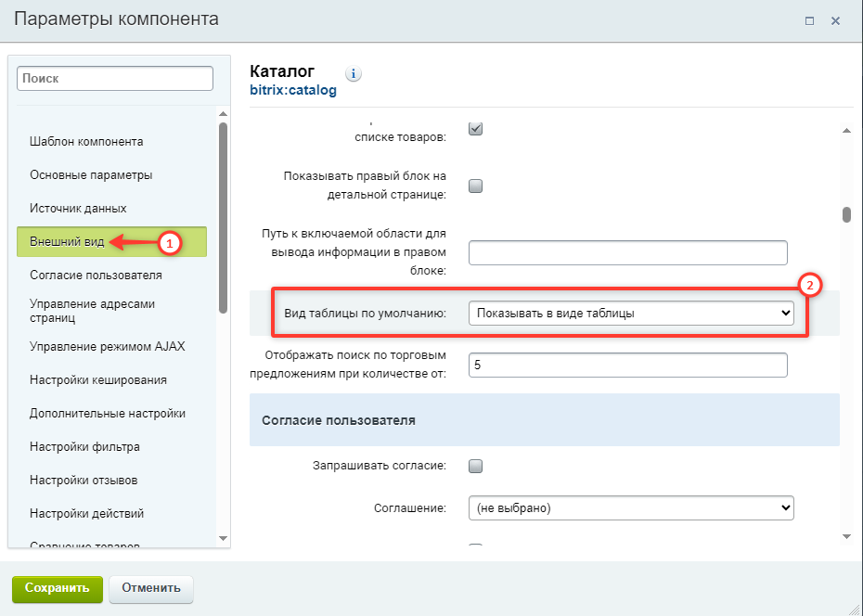Go to 'Основные параметры' section

pyautogui.click(x=91, y=175)
